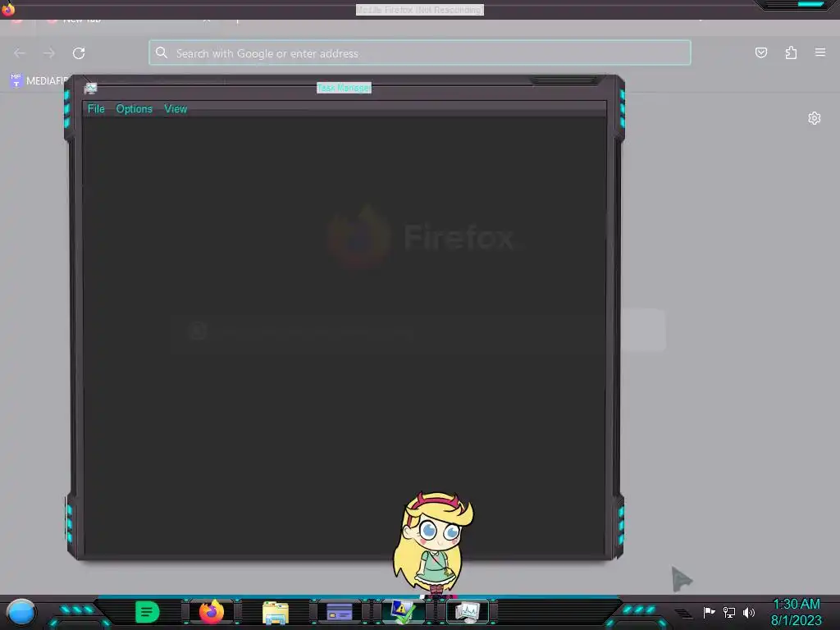Screen dimensions: 840x630
Task: Reload the Firefox page
Action: coord(79,53)
